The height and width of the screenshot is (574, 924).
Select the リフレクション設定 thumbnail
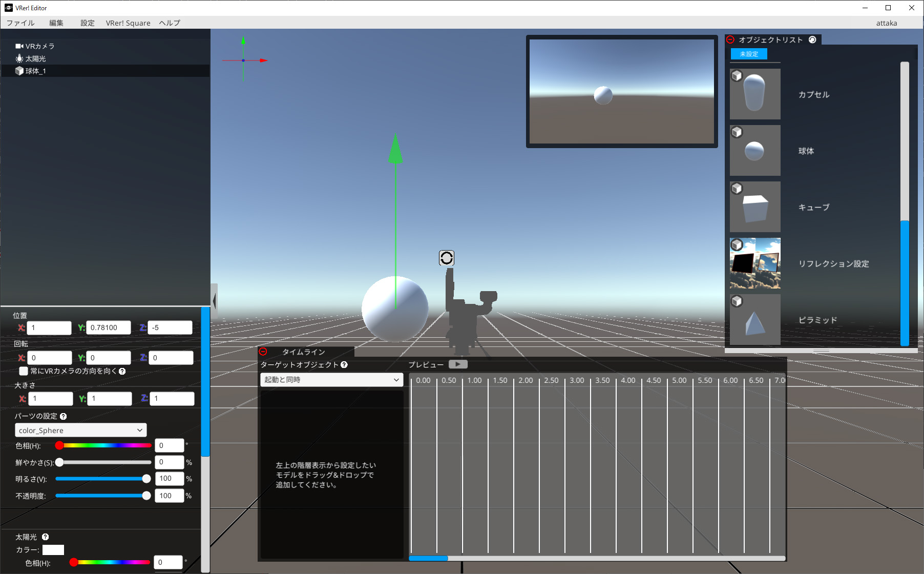coord(755,263)
